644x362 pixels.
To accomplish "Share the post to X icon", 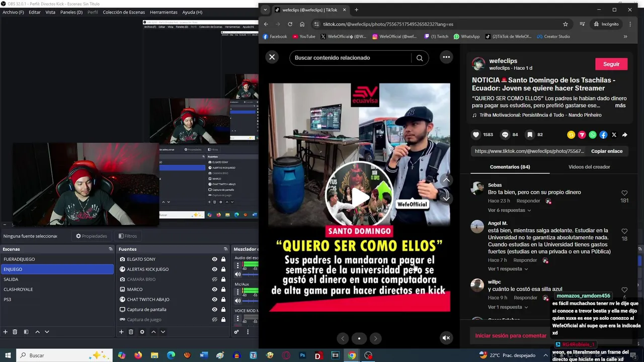I will 614,135.
